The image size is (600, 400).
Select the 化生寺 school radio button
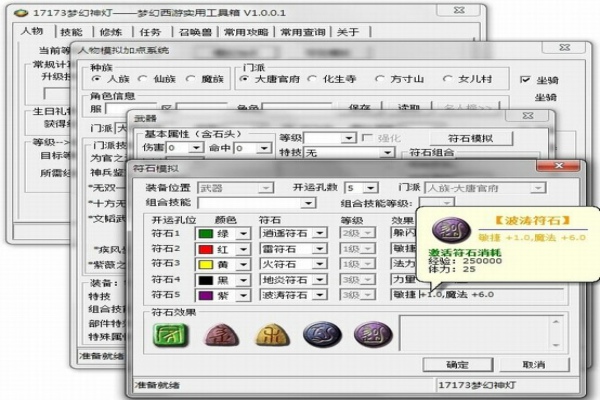(312, 79)
